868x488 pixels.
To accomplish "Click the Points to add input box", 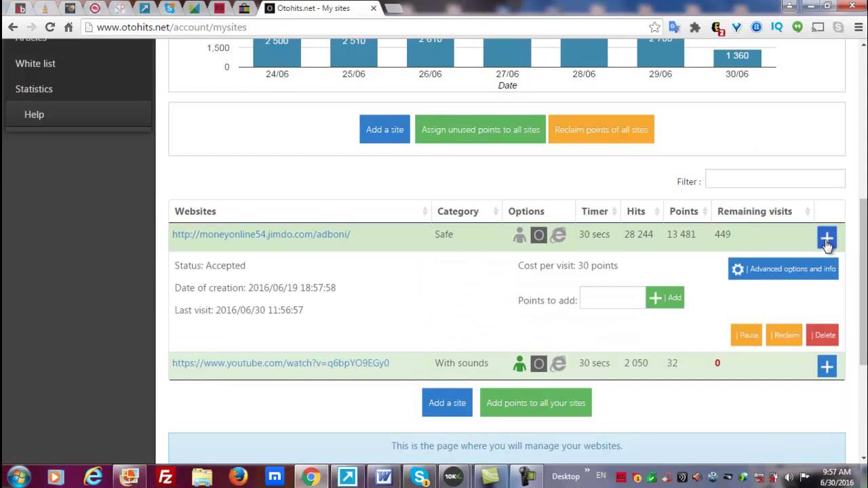I will [612, 298].
